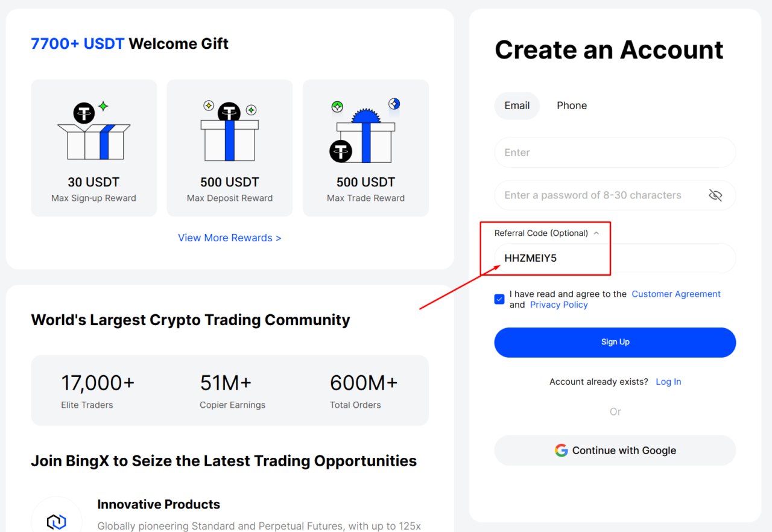Click the 500 USDT trade reward gift graphic

click(365, 130)
